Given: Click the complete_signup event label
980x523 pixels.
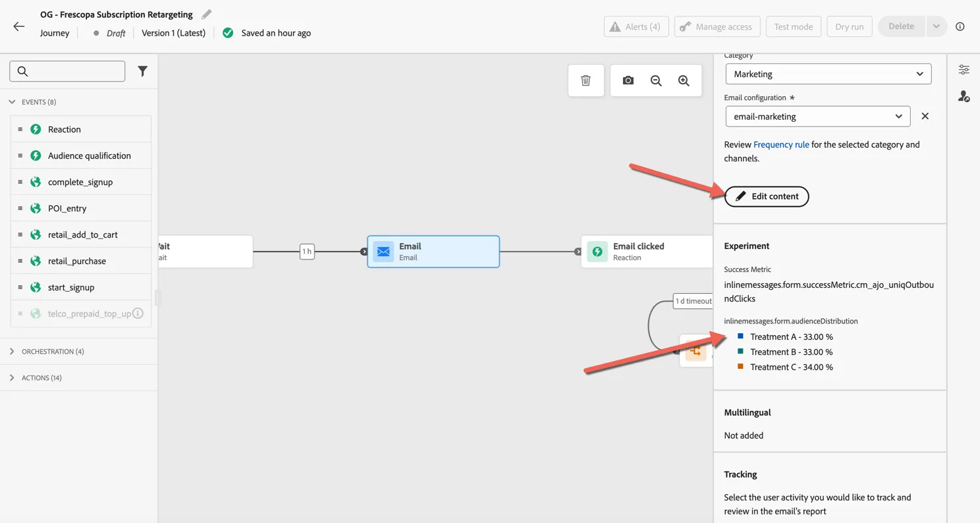Looking at the screenshot, I should click(80, 182).
